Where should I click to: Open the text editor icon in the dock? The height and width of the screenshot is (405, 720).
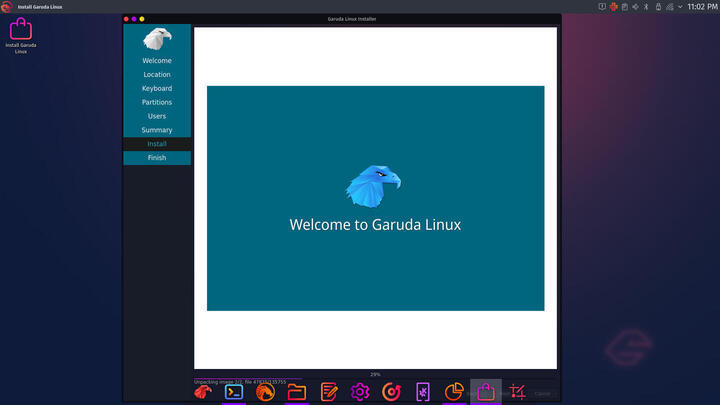tap(328, 392)
